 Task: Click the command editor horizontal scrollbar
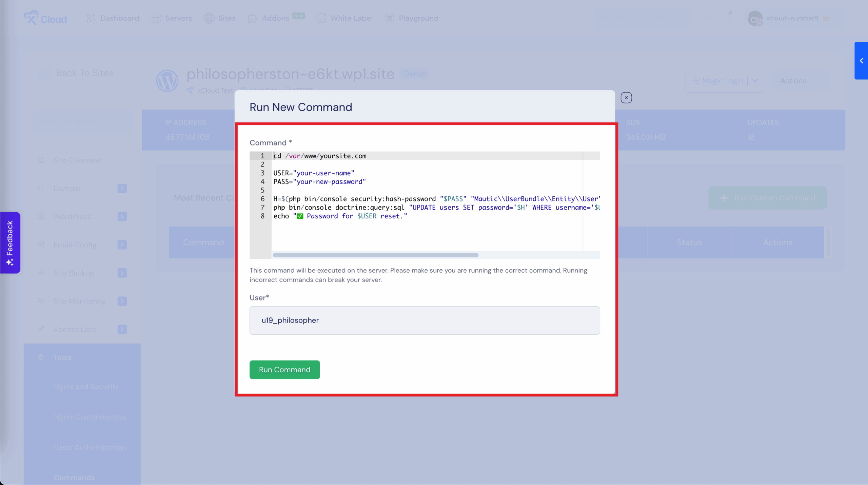375,255
